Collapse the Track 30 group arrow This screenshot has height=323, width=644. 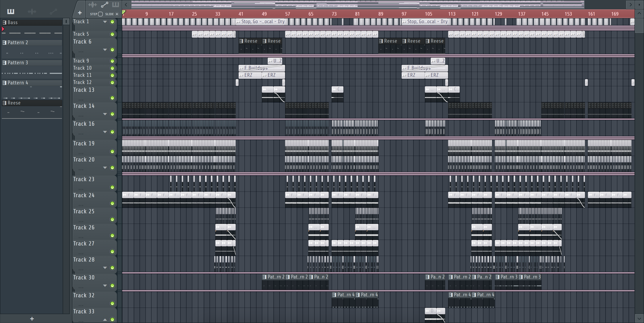105,285
